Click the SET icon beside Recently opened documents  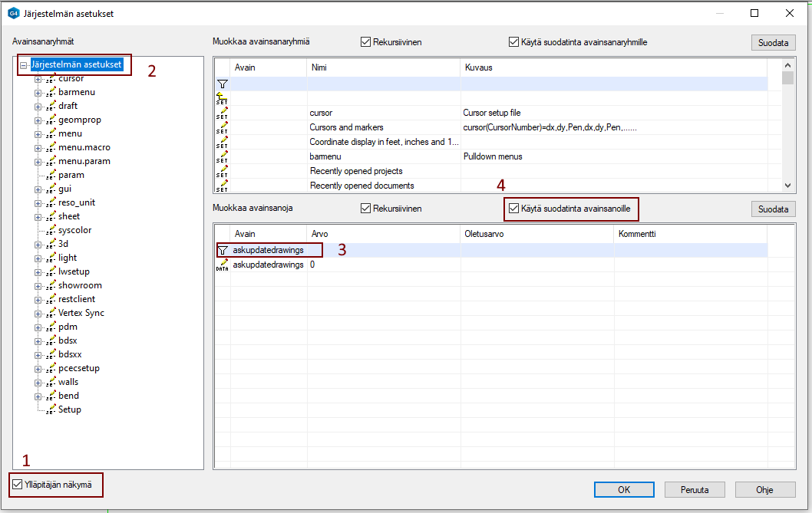[x=222, y=186]
